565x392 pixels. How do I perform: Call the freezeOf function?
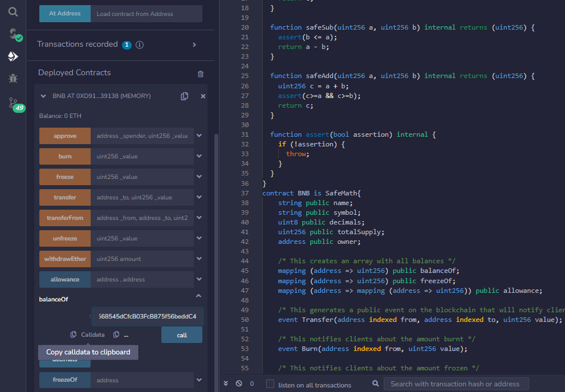(x=65, y=380)
